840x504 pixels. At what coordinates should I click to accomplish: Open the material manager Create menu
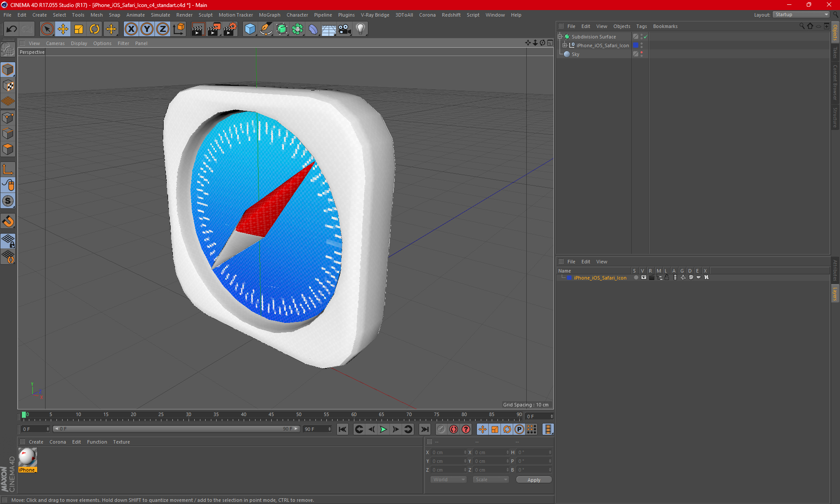pos(36,442)
